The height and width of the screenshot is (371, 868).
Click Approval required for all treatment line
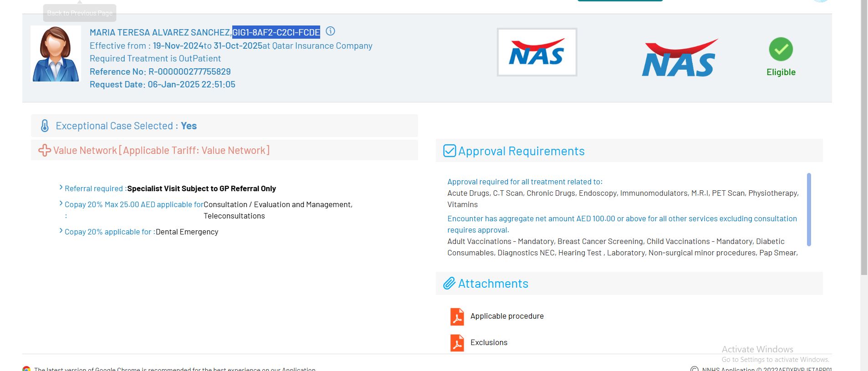[x=525, y=182]
